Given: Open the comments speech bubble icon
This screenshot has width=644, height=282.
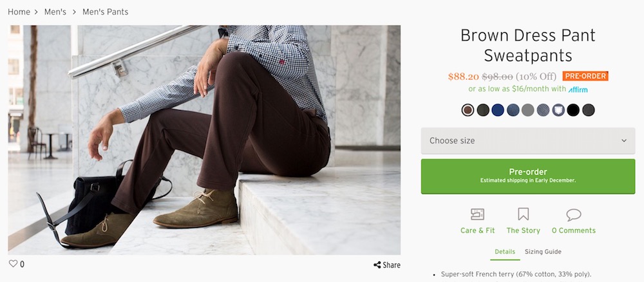Looking at the screenshot, I should point(573,214).
